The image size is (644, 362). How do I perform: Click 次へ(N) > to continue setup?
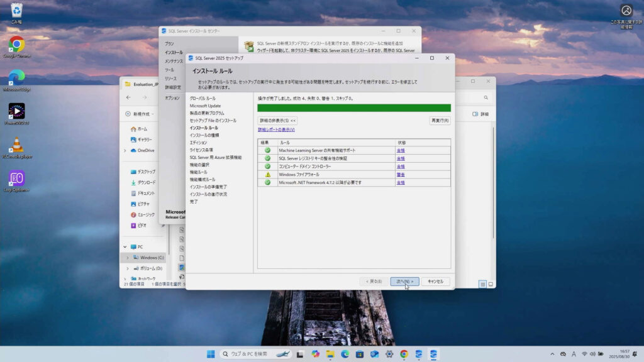[x=404, y=282]
